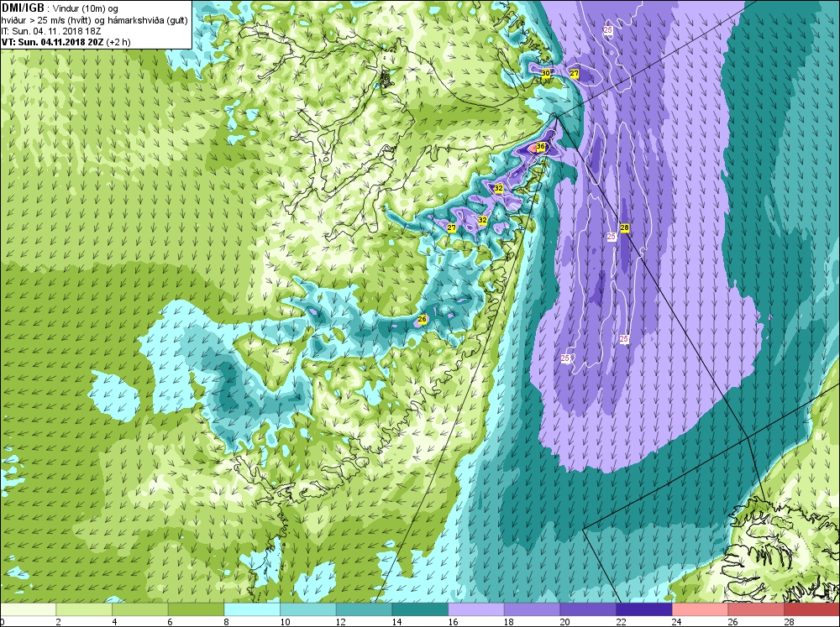840x627 pixels.
Task: Click the yellow 28 gust marker over the sea
Action: point(624,227)
